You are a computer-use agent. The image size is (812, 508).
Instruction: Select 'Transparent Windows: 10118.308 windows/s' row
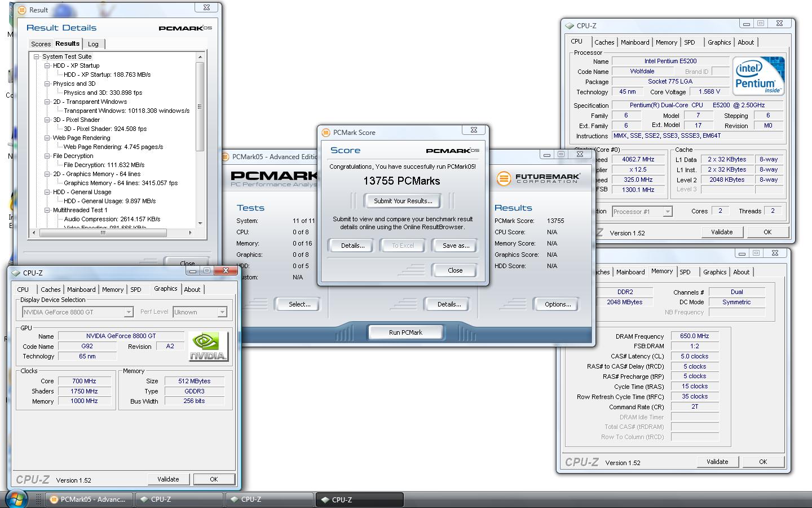coord(126,111)
